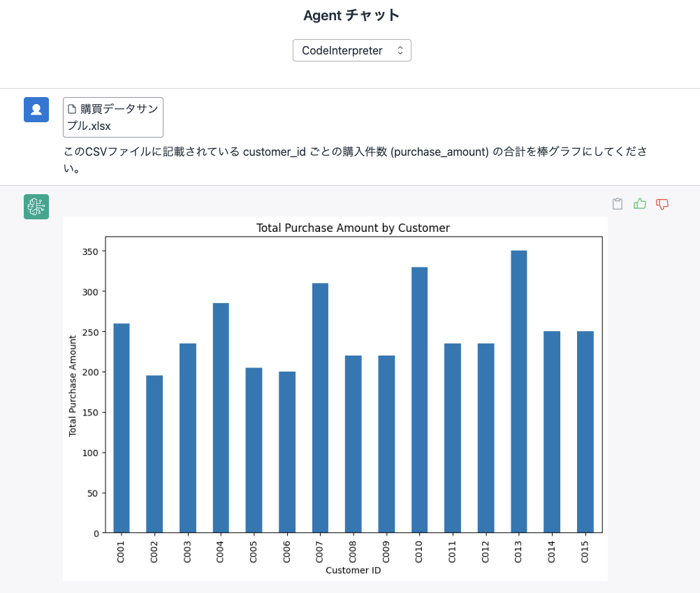The height and width of the screenshot is (593, 700).
Task: Click the C007 x-axis label
Action: click(x=320, y=552)
